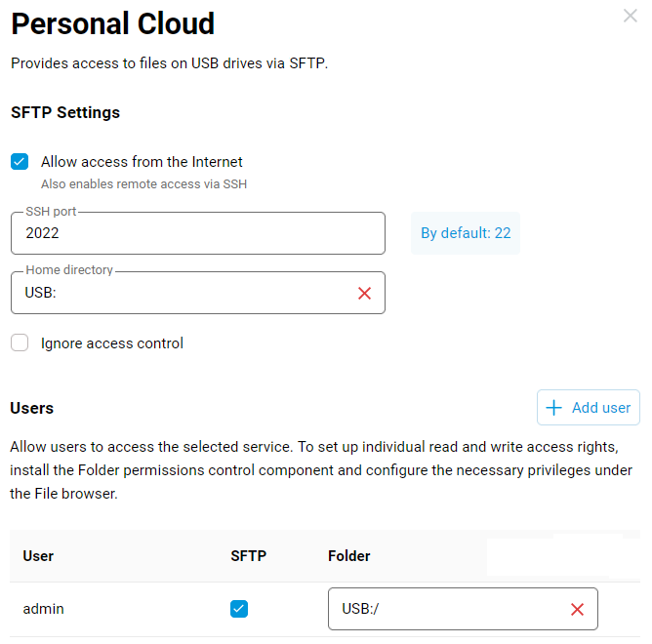Disable Allow access from the Internet checkbox
Viewport: 652px width, 644px height.
click(x=20, y=162)
